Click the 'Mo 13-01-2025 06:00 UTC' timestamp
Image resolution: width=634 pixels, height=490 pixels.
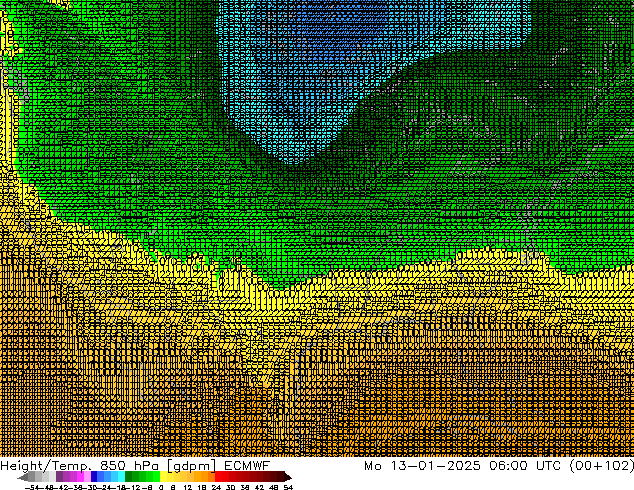click(x=463, y=466)
